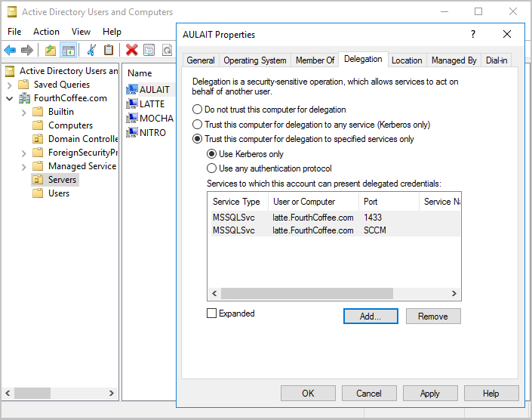
Task: Click the services list horizontal scrollbar thumb
Action: (x=307, y=293)
